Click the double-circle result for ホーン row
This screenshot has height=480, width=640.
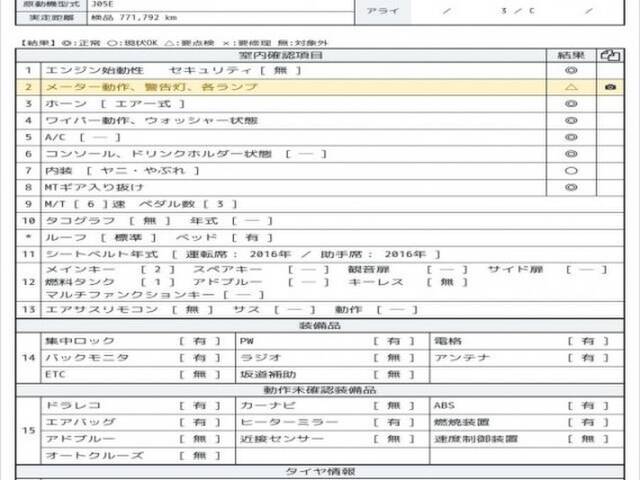[x=571, y=104]
